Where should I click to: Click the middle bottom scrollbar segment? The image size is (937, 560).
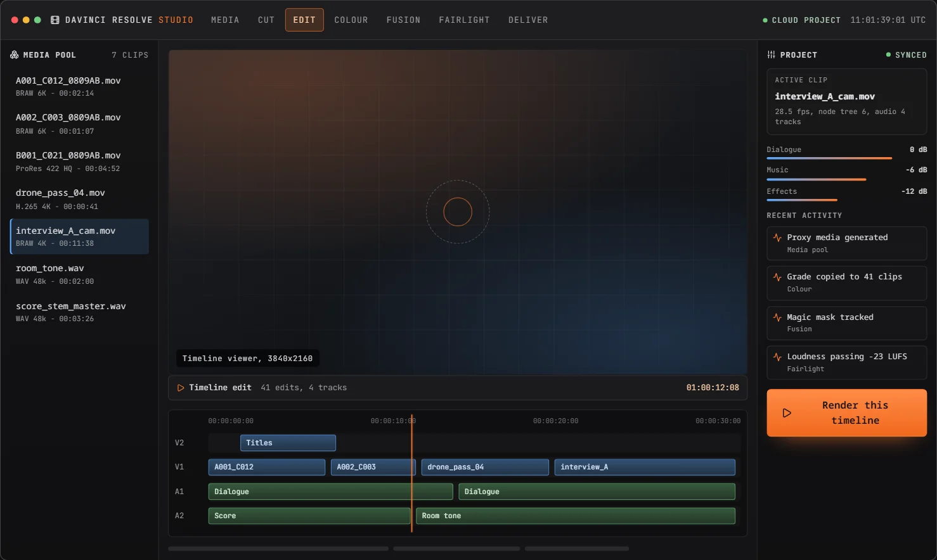pos(456,549)
